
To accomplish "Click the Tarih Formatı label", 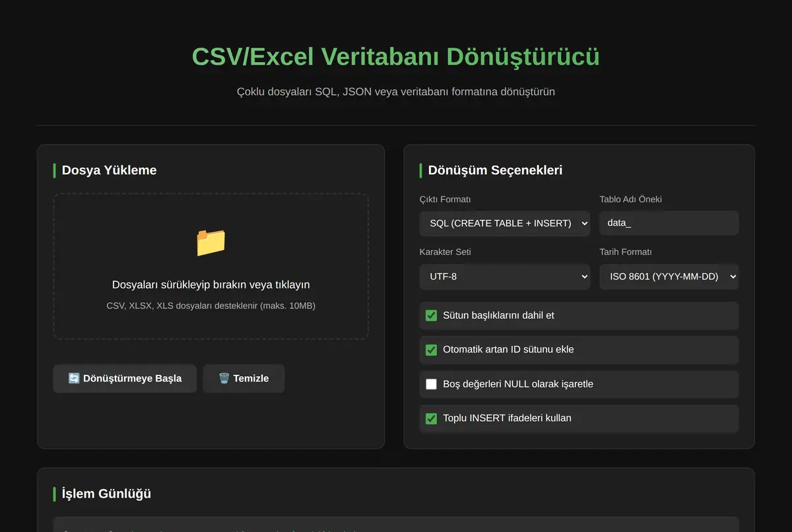I will pos(626,252).
